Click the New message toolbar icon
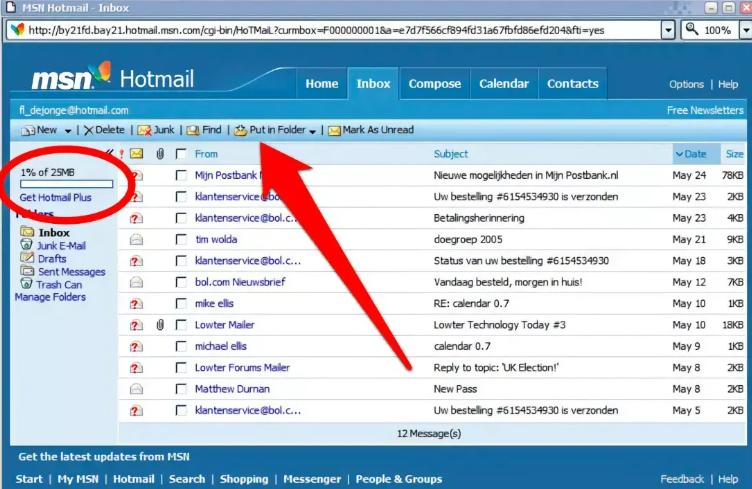Screen dimensions: 752x489 click(28, 130)
